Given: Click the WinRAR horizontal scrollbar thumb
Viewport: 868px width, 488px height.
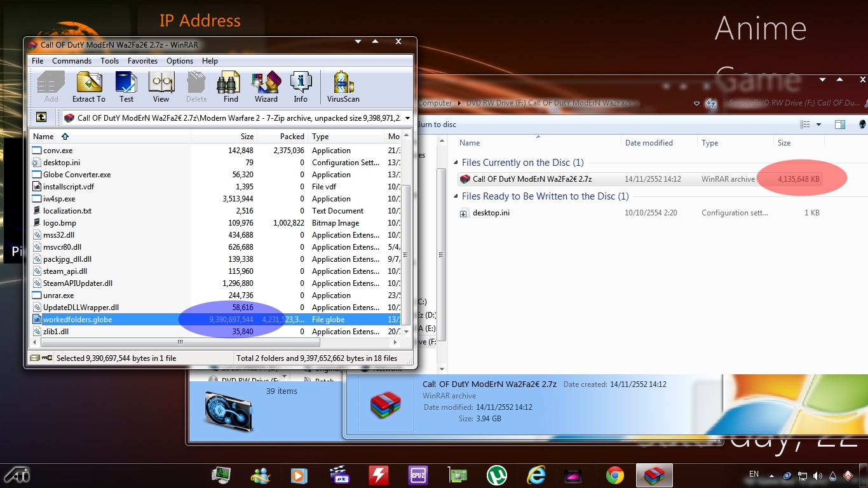Looking at the screenshot, I should click(x=180, y=342).
